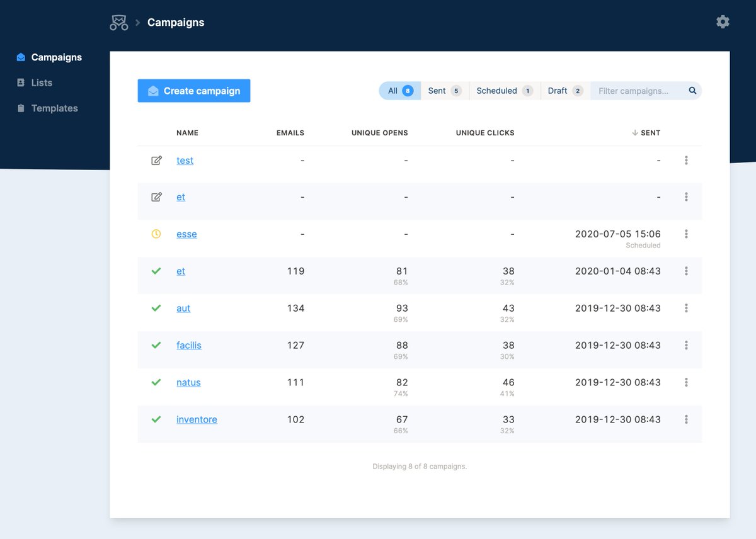Open the natus campaign link
The height and width of the screenshot is (539, 756).
pos(188,382)
